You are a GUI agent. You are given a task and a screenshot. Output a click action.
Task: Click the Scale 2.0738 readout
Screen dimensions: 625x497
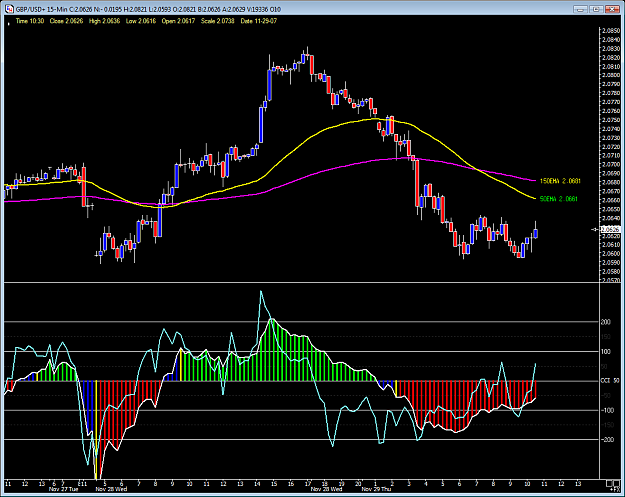click(218, 21)
